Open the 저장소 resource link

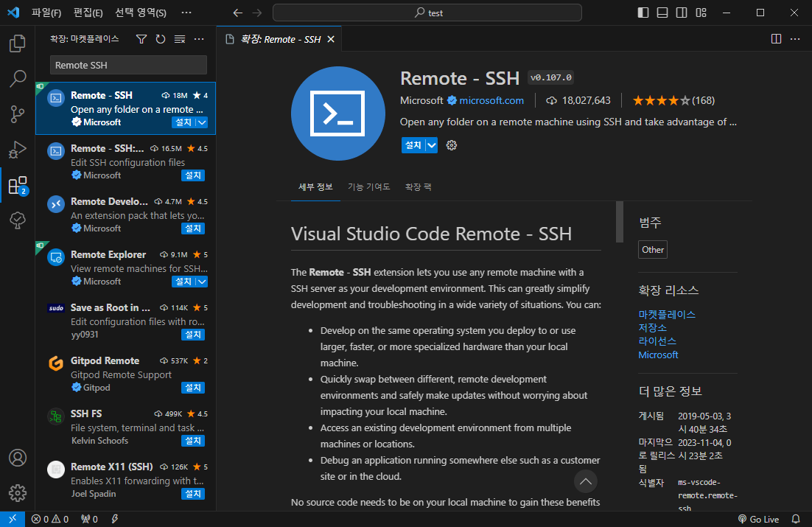point(653,328)
